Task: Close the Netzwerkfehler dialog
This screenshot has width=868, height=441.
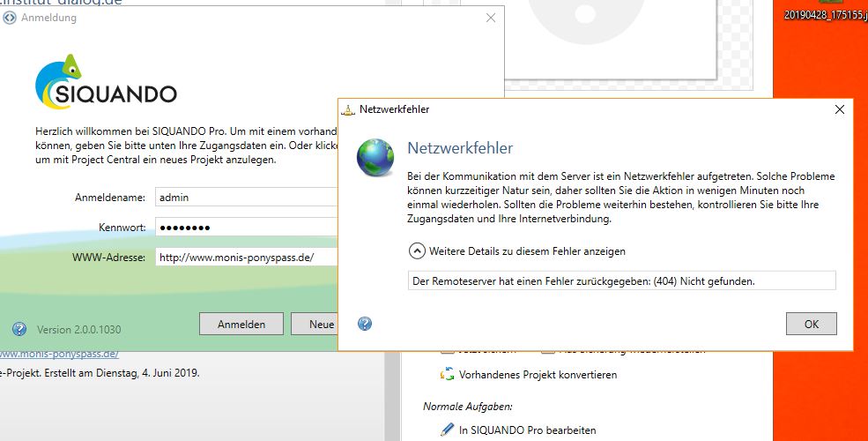Action: (x=839, y=109)
